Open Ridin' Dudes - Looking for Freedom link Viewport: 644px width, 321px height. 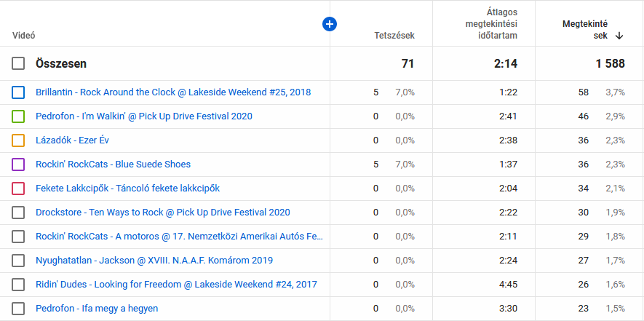coord(176,285)
